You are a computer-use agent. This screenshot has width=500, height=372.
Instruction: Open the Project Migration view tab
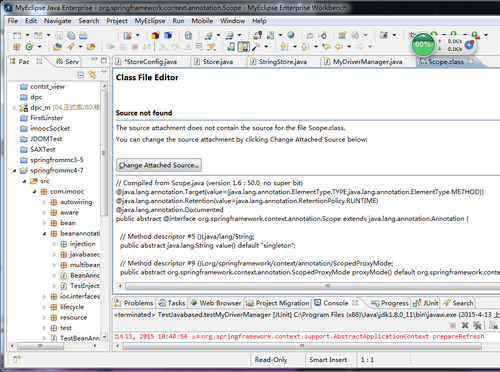click(x=278, y=303)
